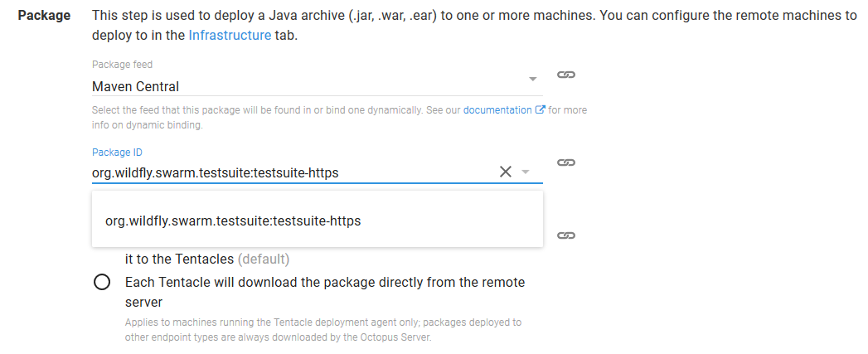Viewport: 868px width, 354px height.
Task: Select Each Tentacle will download radio option
Action: (x=102, y=283)
